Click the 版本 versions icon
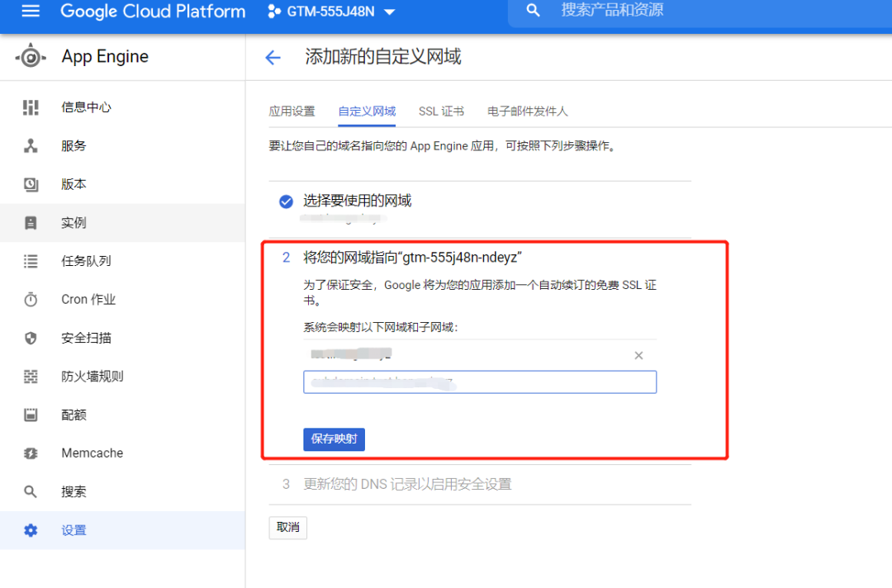The image size is (892, 588). (x=31, y=184)
